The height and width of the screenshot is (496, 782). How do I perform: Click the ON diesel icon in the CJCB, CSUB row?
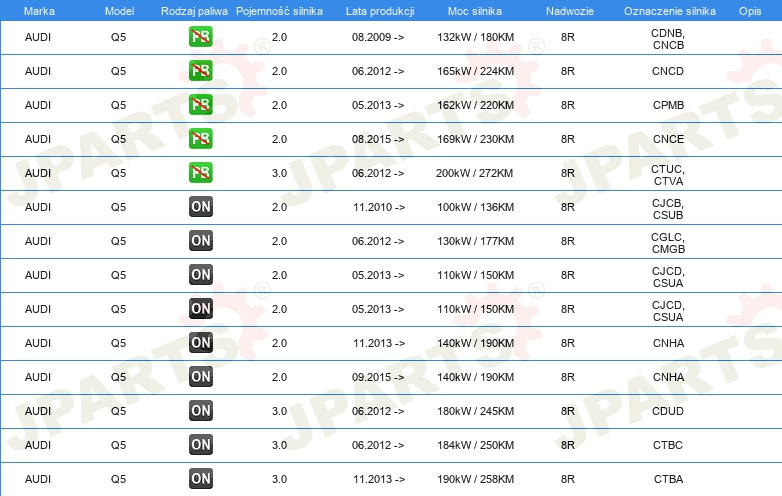[x=200, y=206]
